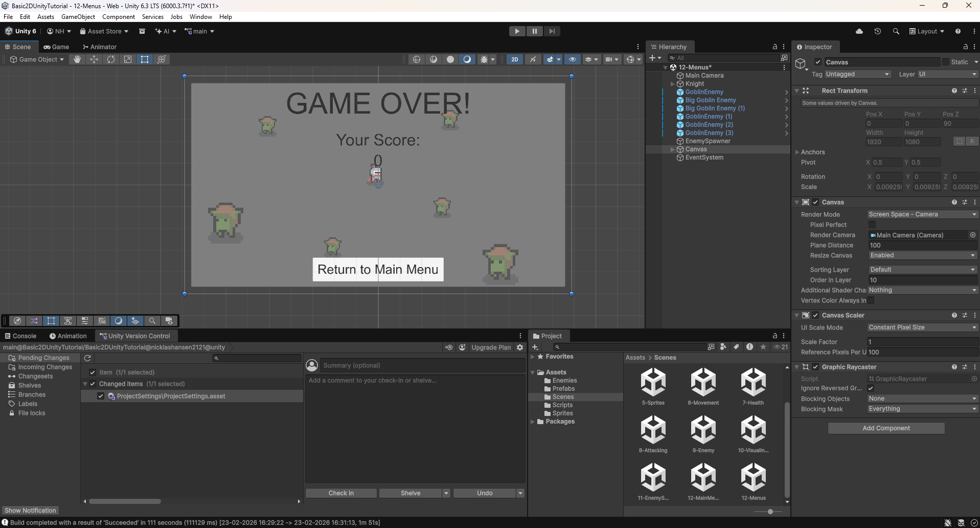Viewport: 980px width, 528px height.
Task: Open the GameObject menu
Action: 78,17
